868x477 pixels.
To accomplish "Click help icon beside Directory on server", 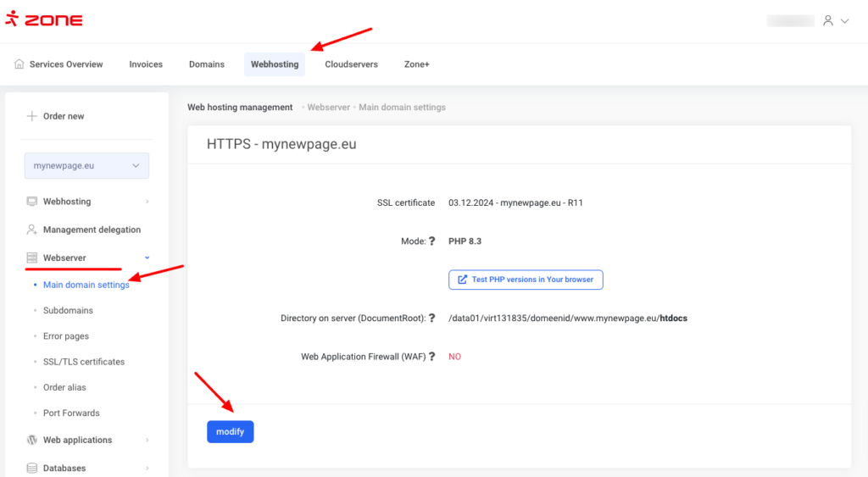I will tap(432, 319).
